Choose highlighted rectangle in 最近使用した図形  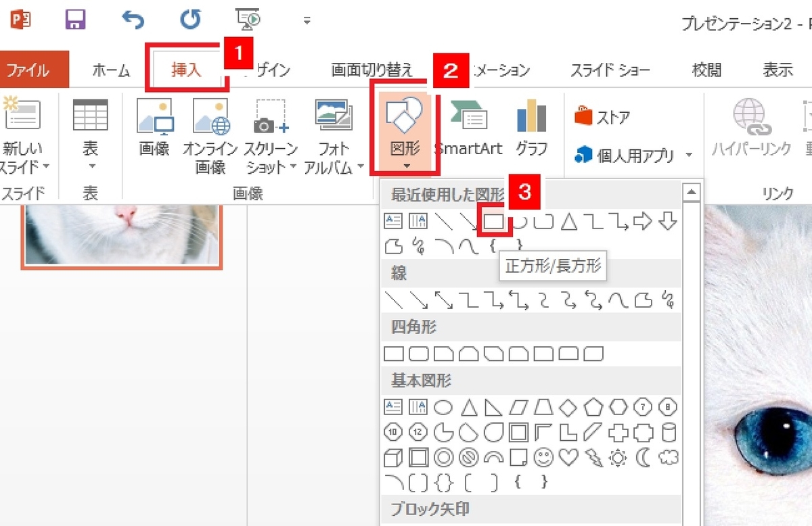[x=493, y=220]
